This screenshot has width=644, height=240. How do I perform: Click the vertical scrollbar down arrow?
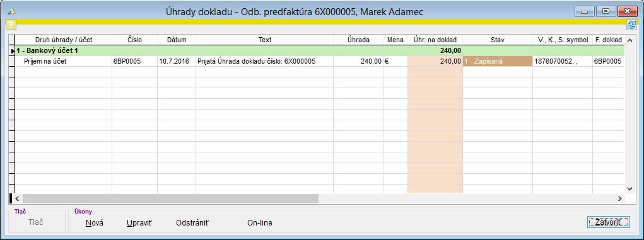[629, 189]
